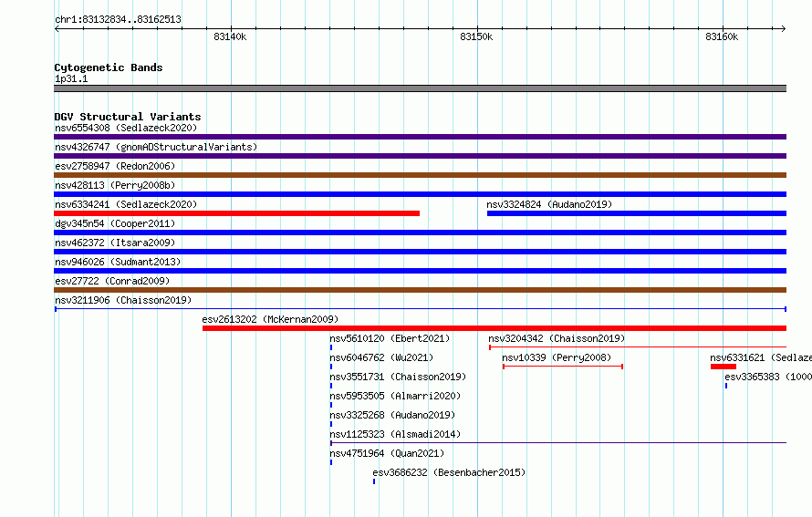Screen dimensions: 812x517
Task: Open the red esv2613202 (McKernan2009) bar
Action: pyautogui.click(x=494, y=328)
